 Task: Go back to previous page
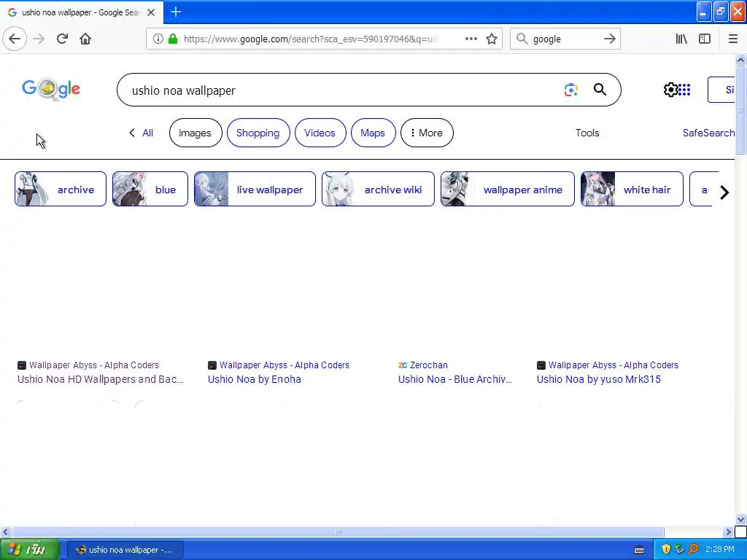pyautogui.click(x=15, y=39)
